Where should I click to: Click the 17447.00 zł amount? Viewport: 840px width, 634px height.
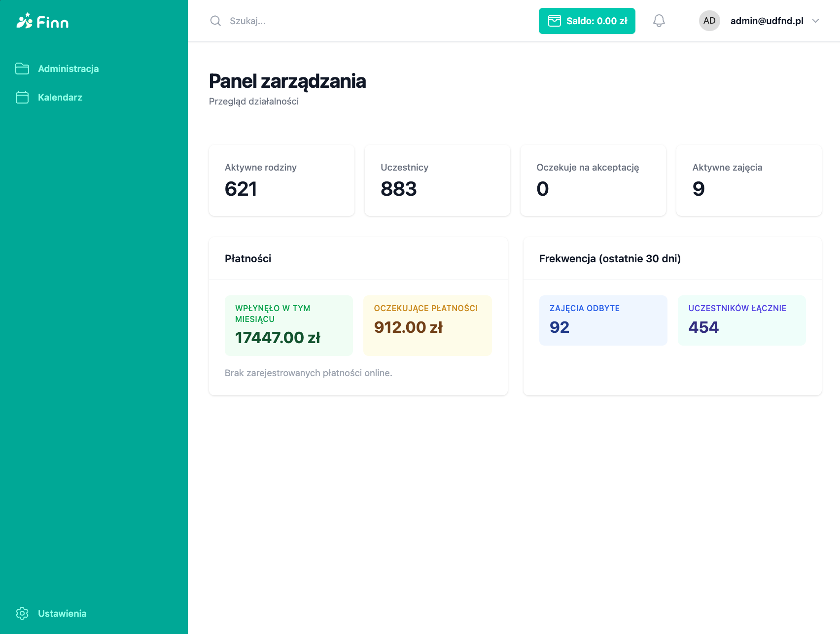click(x=278, y=338)
